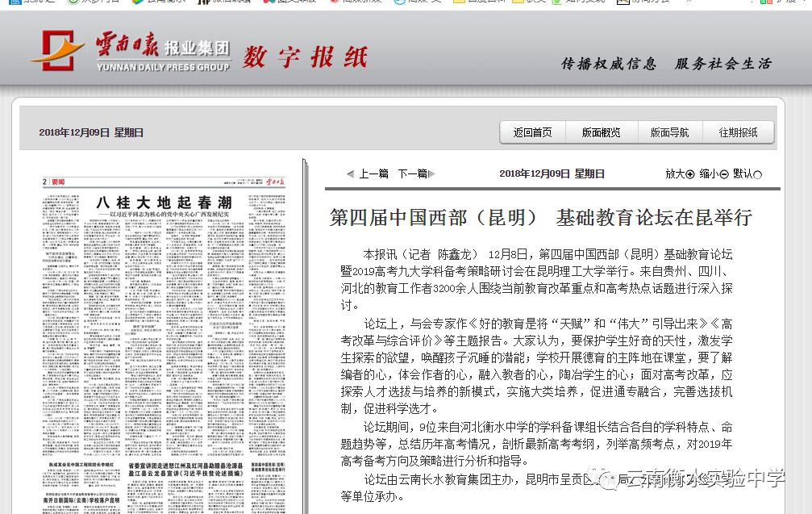This screenshot has height=514, width=812.
Task: Enlarge article text with 放大
Action: tap(680, 174)
